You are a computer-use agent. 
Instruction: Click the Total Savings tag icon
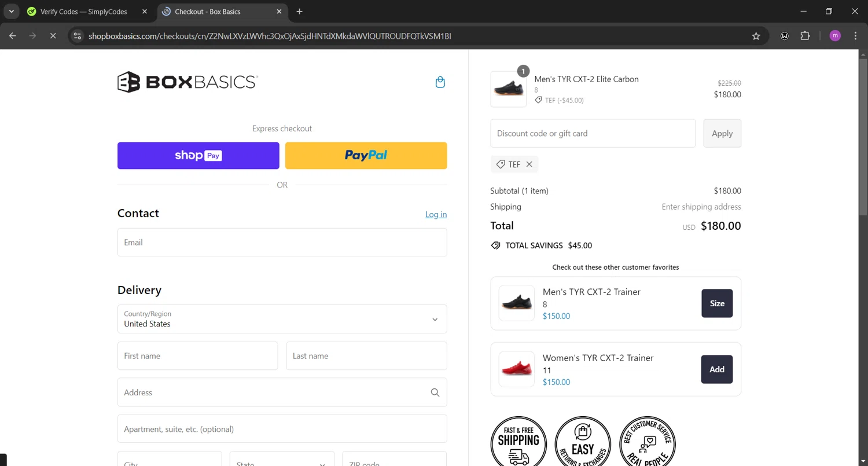coord(495,245)
